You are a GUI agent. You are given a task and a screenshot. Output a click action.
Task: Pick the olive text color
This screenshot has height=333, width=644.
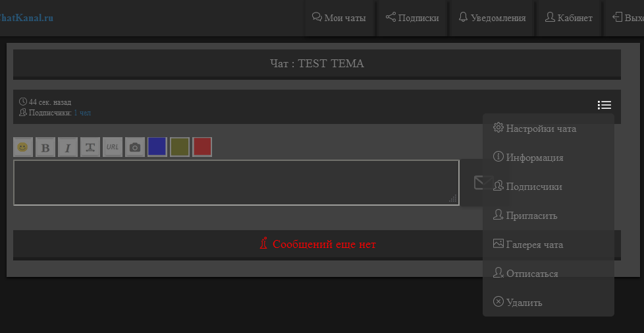pyautogui.click(x=180, y=146)
